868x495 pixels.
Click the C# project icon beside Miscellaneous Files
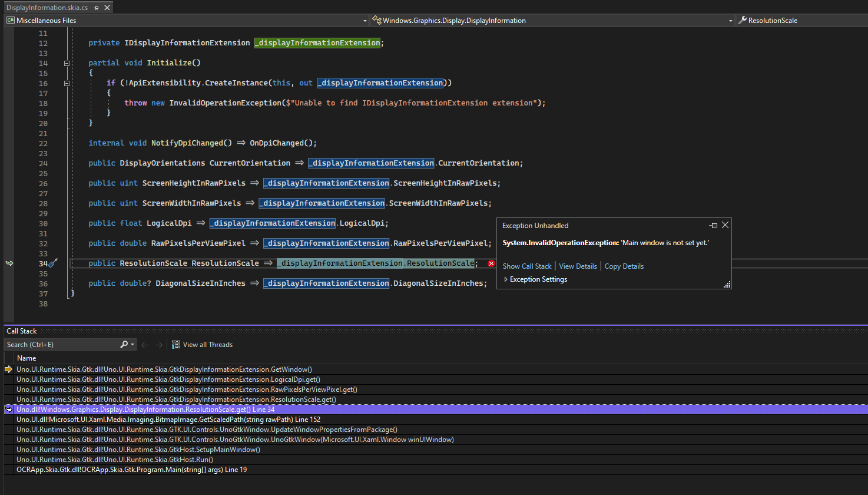pos(9,20)
